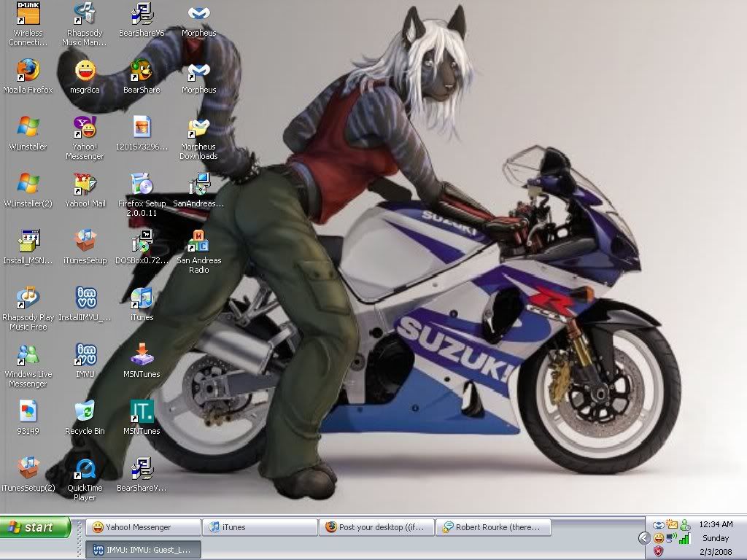The height and width of the screenshot is (560, 747).
Task: Click the SanAndreas installer icon
Action: [198, 190]
